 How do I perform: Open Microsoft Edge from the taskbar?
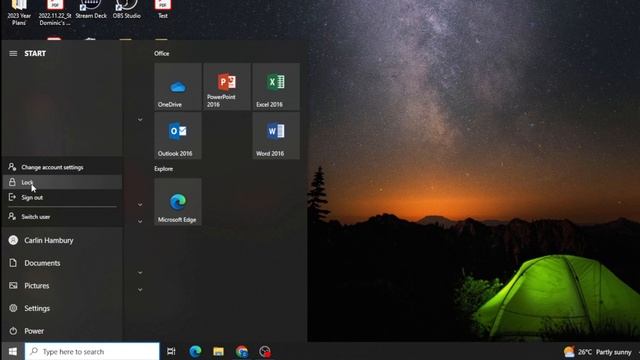(x=195, y=351)
